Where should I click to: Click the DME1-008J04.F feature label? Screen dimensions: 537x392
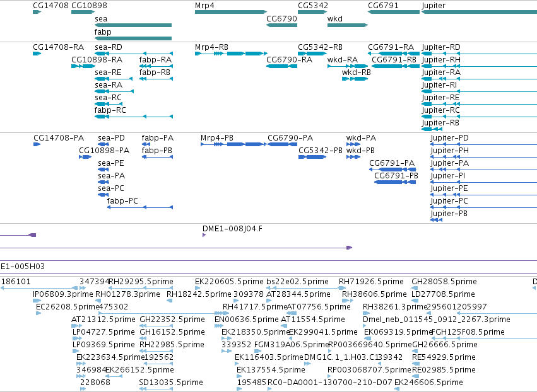point(232,229)
